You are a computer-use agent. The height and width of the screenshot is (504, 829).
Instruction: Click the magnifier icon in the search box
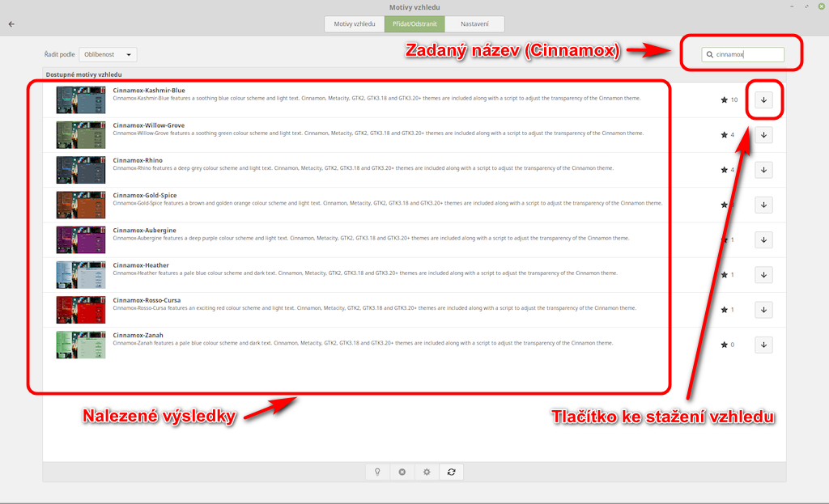709,54
